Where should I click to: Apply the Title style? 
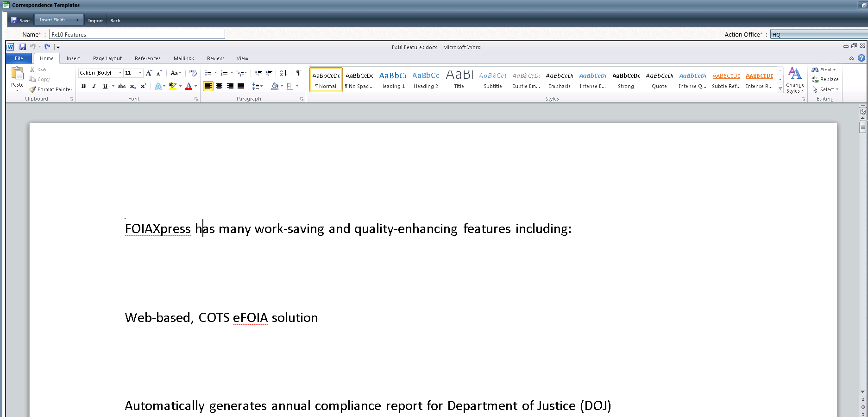(x=459, y=80)
